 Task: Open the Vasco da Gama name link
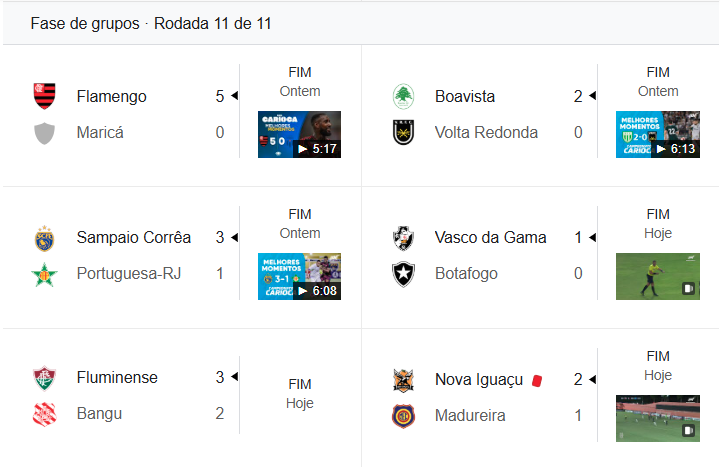point(491,237)
